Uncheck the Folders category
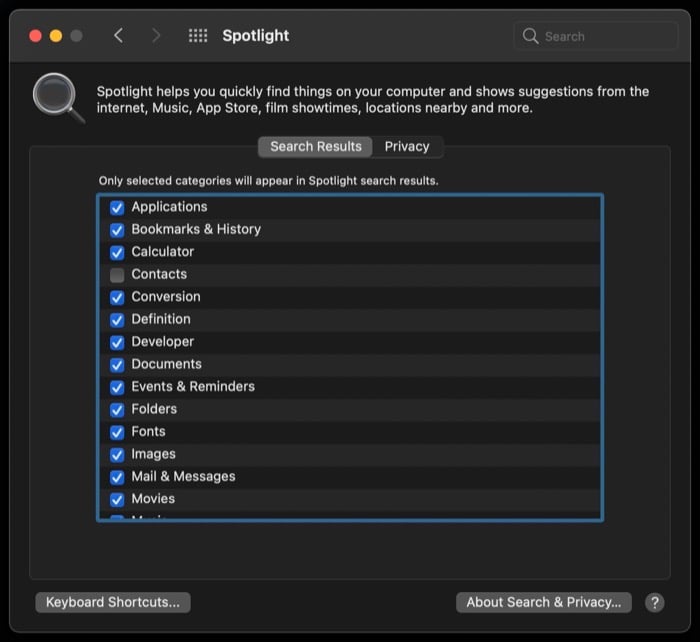The width and height of the screenshot is (700, 642). pyautogui.click(x=117, y=410)
